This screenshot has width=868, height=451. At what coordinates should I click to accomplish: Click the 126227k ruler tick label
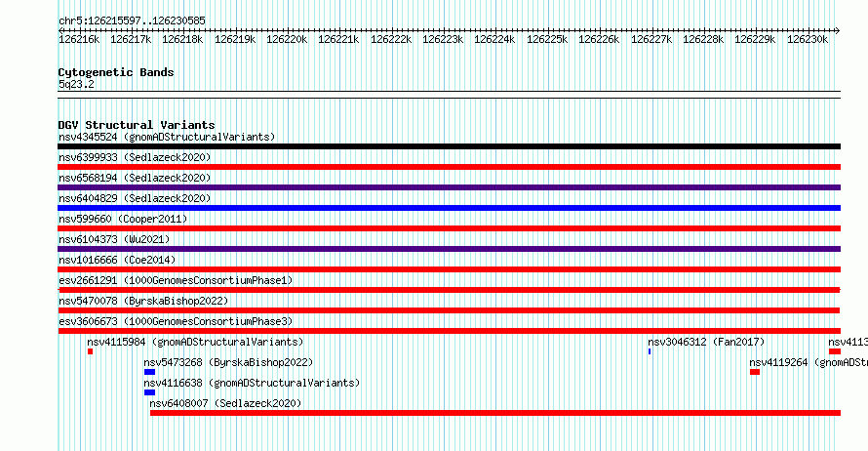pyautogui.click(x=651, y=39)
